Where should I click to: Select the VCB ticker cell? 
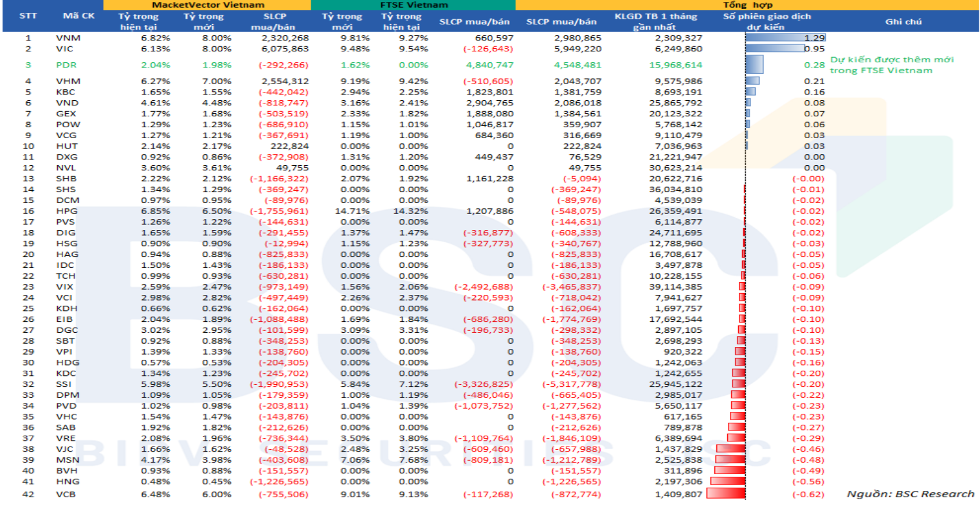pos(66,494)
